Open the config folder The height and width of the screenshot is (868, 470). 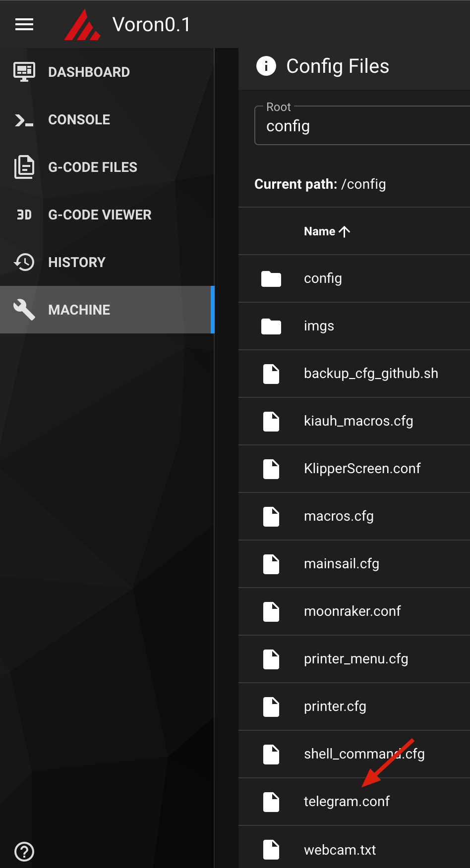click(323, 278)
